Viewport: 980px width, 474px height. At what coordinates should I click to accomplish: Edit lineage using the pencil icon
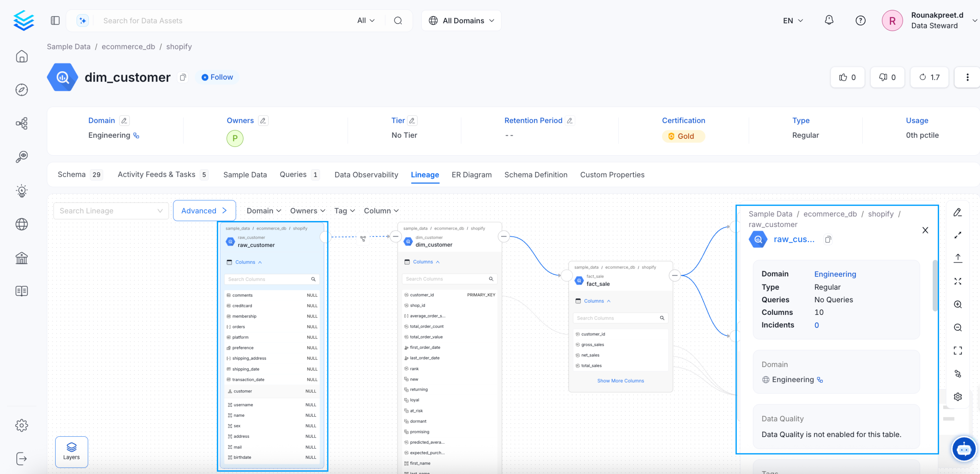click(x=958, y=212)
